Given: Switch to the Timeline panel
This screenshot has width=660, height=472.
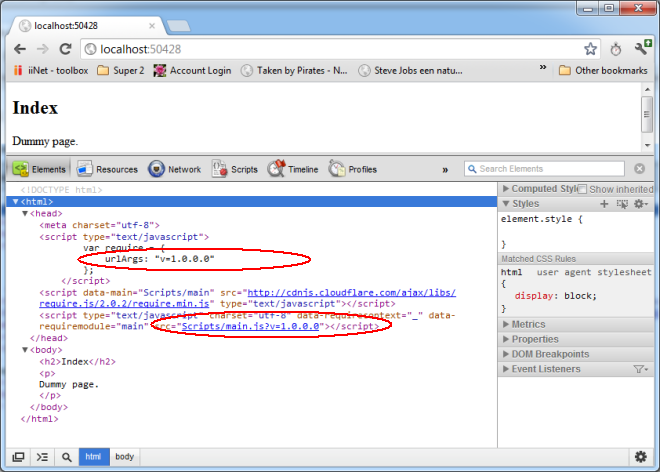Looking at the screenshot, I should coord(293,169).
